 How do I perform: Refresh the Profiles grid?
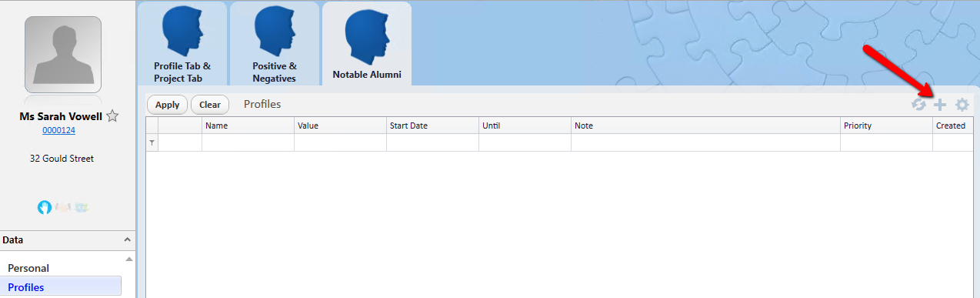coord(918,105)
